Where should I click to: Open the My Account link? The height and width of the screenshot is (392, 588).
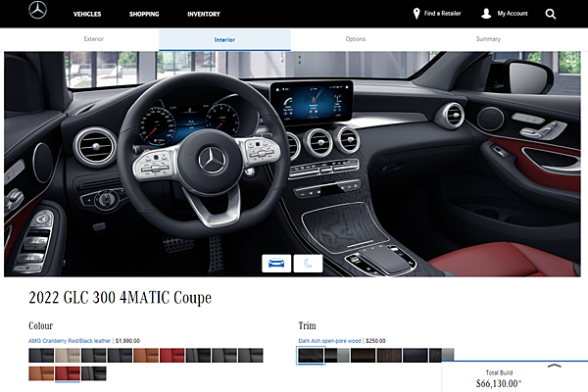(x=513, y=14)
